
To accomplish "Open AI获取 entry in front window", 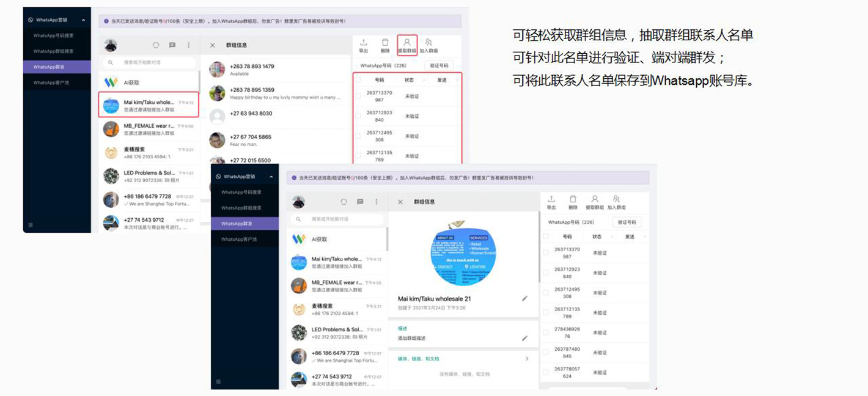I will pyautogui.click(x=337, y=239).
